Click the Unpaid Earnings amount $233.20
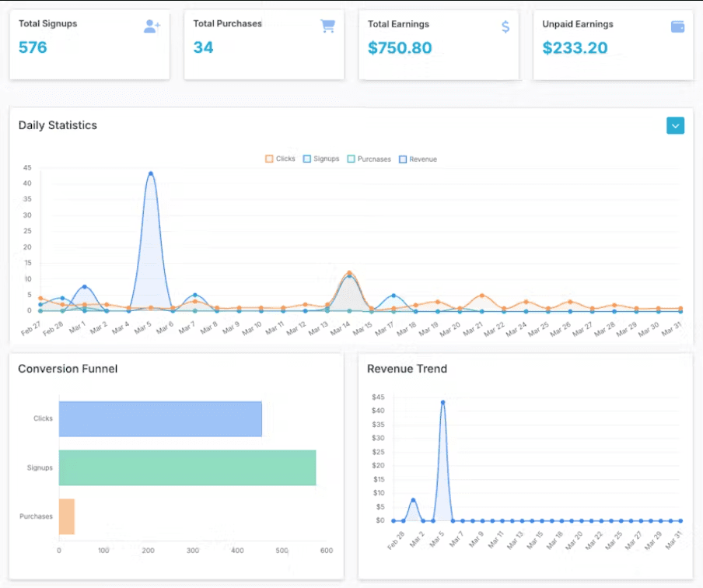 click(575, 47)
